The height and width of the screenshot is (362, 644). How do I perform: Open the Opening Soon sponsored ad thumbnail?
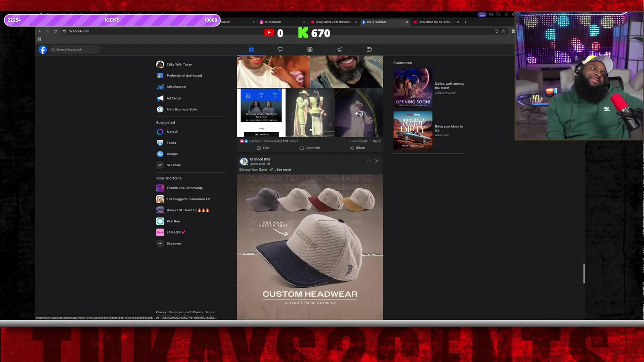coord(413,87)
